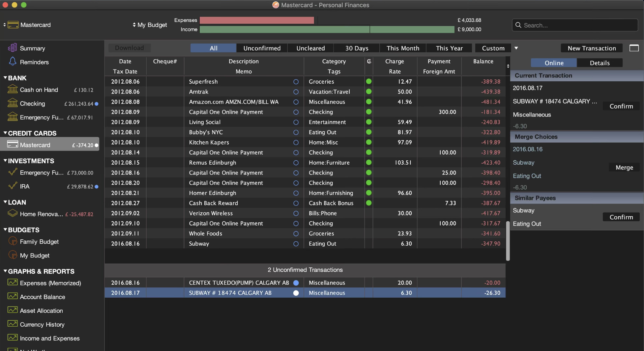The width and height of the screenshot is (644, 351).
Task: Collapse the GRAPHS & REPORTS section
Action: (x=5, y=271)
